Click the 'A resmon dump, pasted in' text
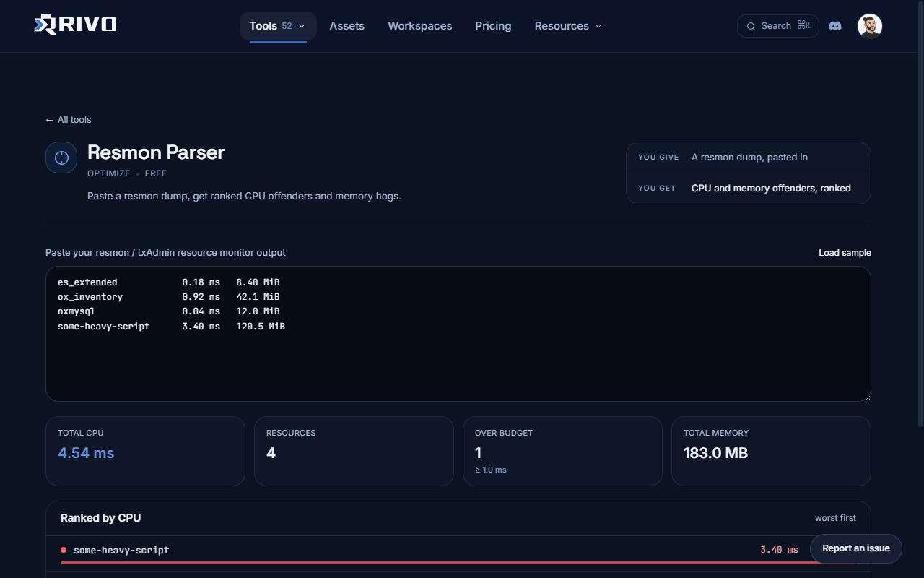 coord(749,158)
